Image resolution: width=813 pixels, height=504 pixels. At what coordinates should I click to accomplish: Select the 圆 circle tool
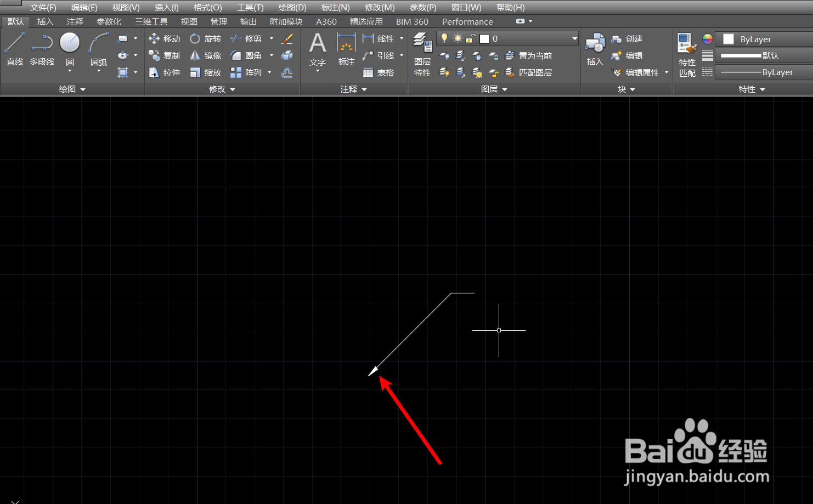[70, 49]
